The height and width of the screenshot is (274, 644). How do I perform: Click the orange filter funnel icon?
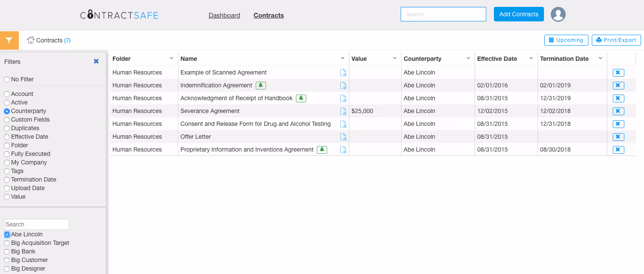point(9,40)
